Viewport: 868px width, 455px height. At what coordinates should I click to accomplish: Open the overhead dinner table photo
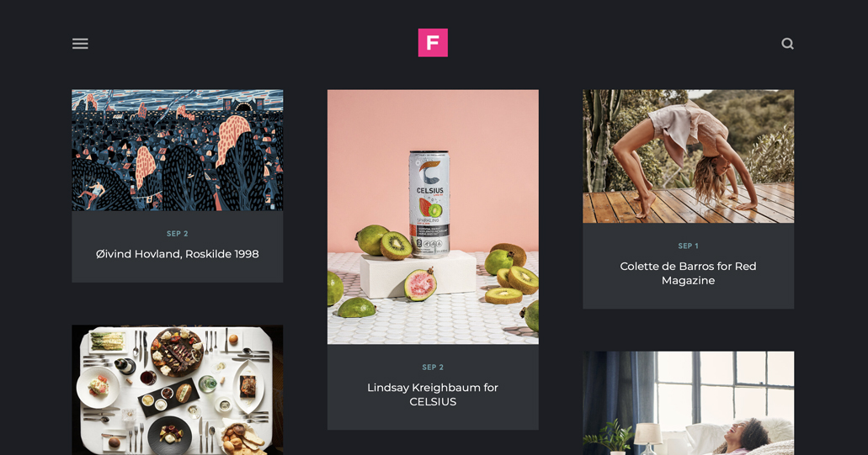[177, 389]
